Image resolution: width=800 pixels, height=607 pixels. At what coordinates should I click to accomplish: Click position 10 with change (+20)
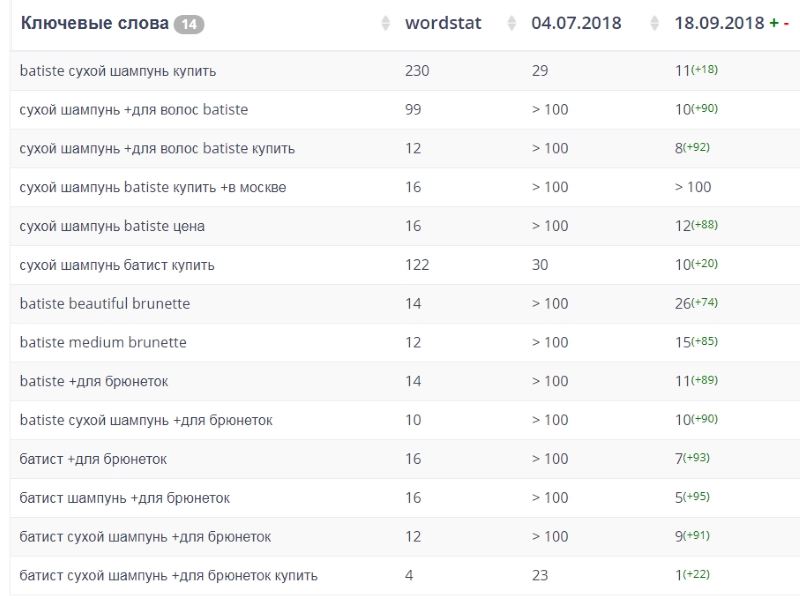click(696, 264)
